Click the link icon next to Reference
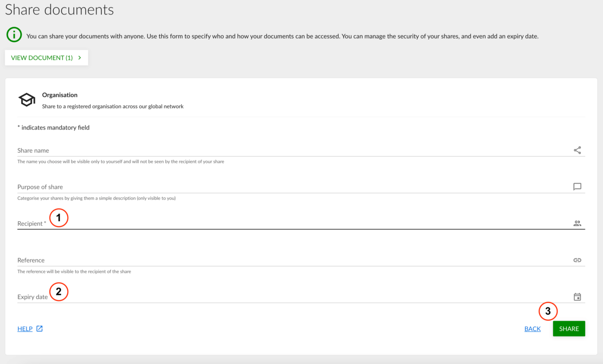603x364 pixels. [x=577, y=259]
